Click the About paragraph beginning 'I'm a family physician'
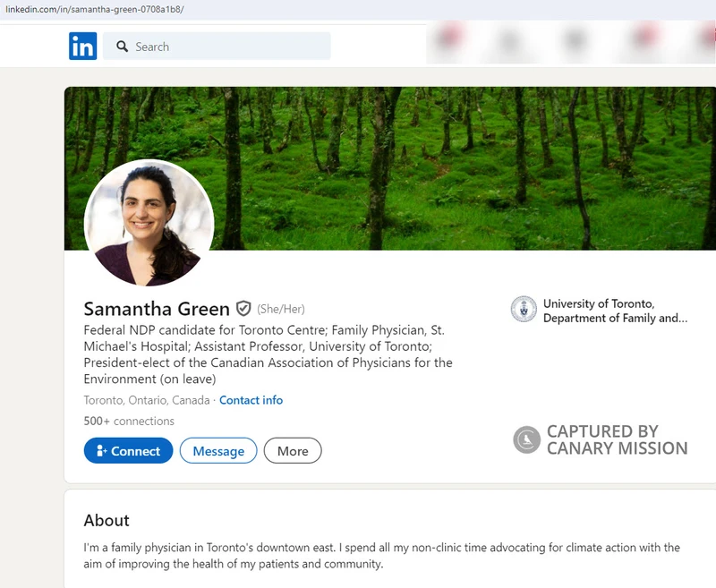This screenshot has width=716, height=588. pyautogui.click(x=382, y=556)
